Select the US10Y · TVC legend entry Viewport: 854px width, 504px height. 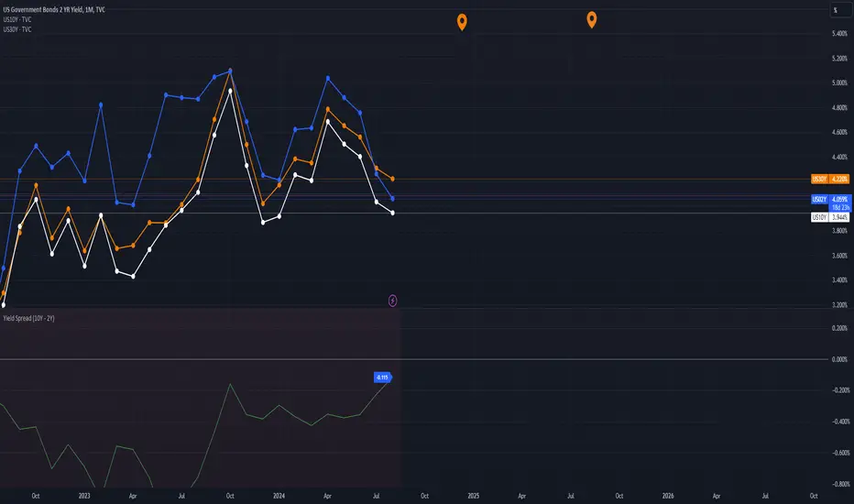pos(16,19)
